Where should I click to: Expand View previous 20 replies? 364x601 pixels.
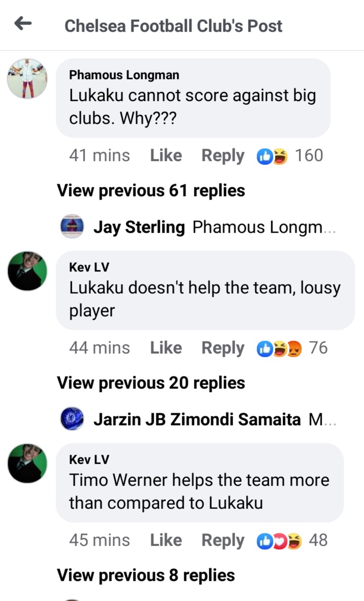tap(151, 383)
